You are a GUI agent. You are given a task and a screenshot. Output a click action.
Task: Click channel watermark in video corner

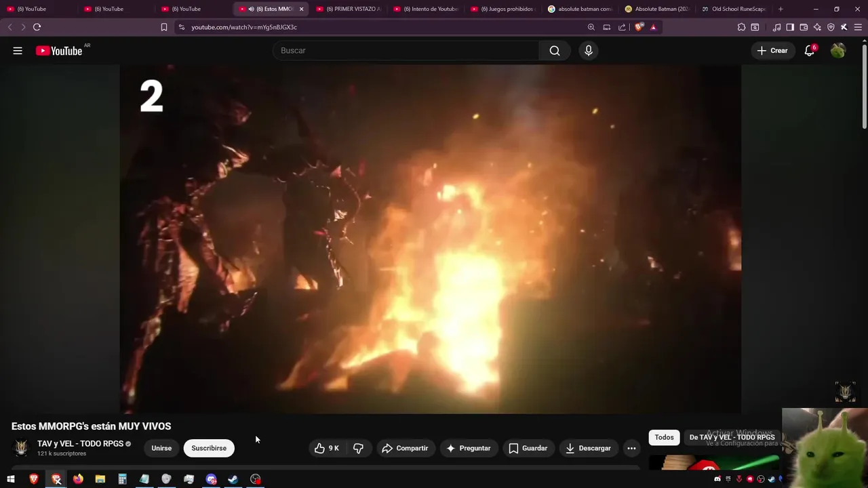tap(845, 392)
